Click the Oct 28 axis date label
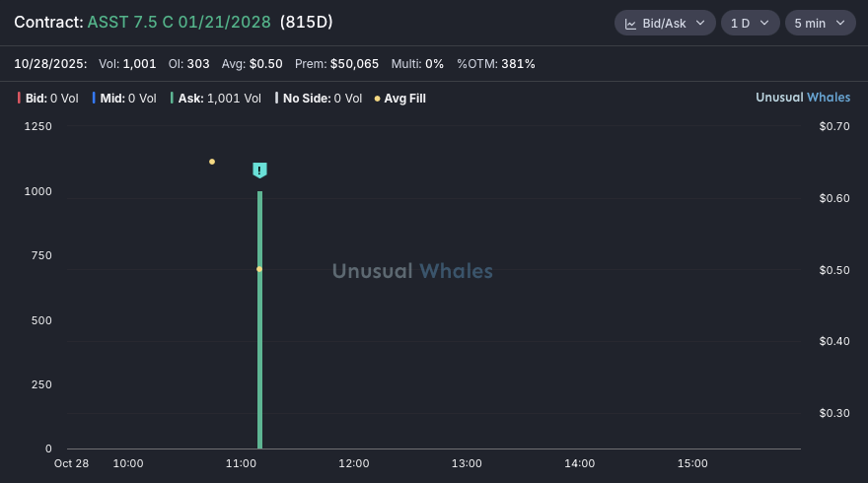The image size is (868, 483). pos(71,463)
